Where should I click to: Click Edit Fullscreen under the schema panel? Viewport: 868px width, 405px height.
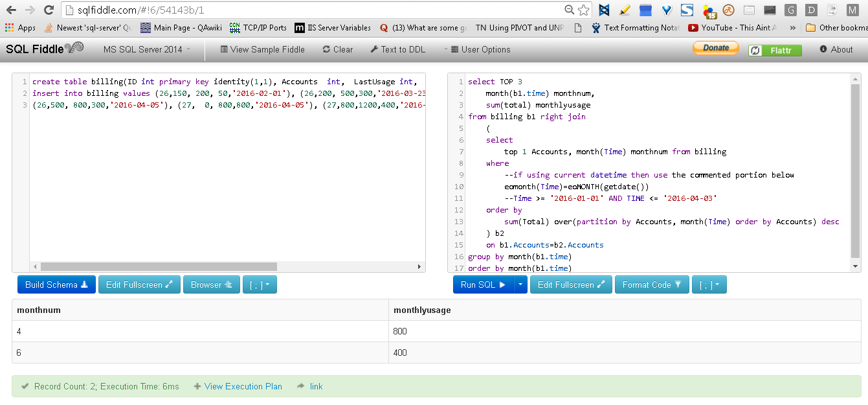coord(139,284)
